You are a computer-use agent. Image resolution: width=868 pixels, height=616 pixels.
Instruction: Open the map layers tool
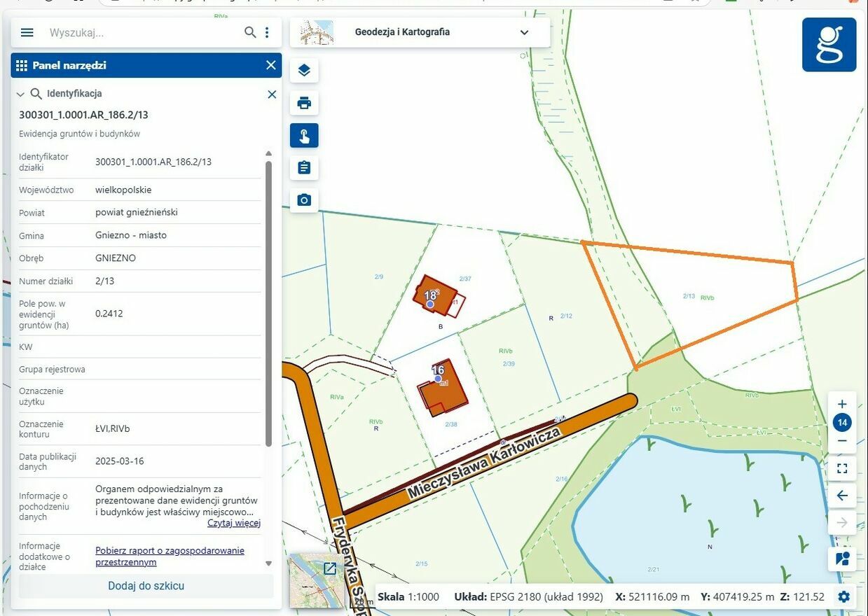click(304, 70)
